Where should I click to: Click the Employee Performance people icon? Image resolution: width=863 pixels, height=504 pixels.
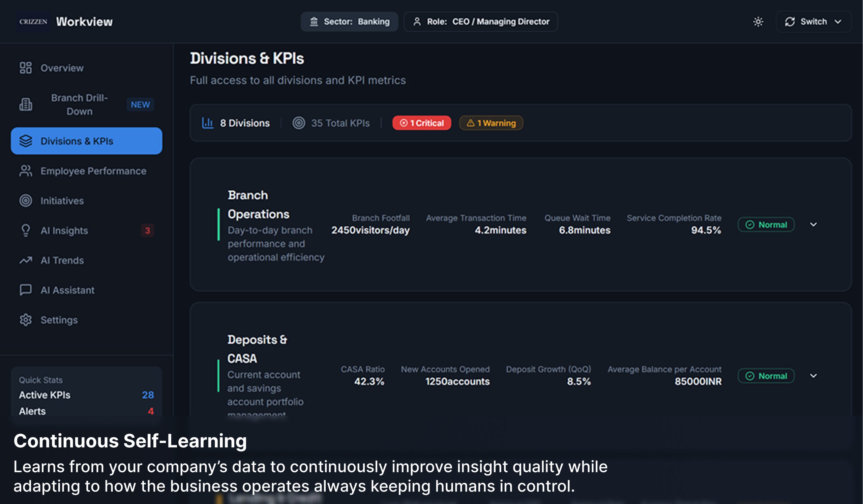[x=26, y=171]
